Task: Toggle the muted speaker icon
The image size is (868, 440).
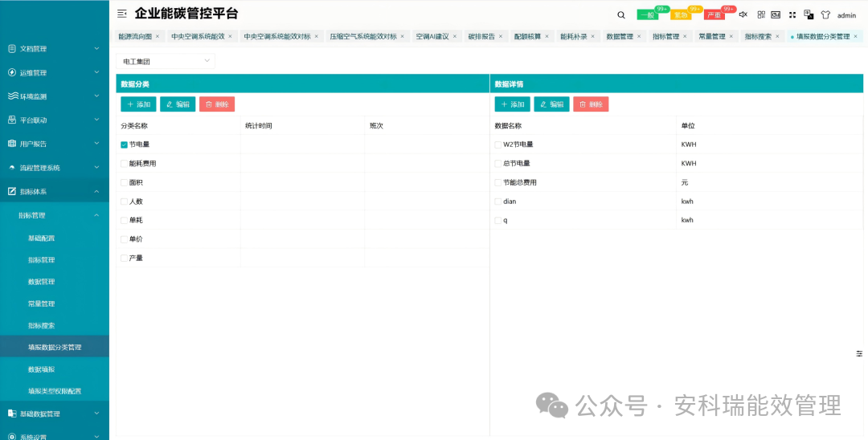Action: [743, 15]
